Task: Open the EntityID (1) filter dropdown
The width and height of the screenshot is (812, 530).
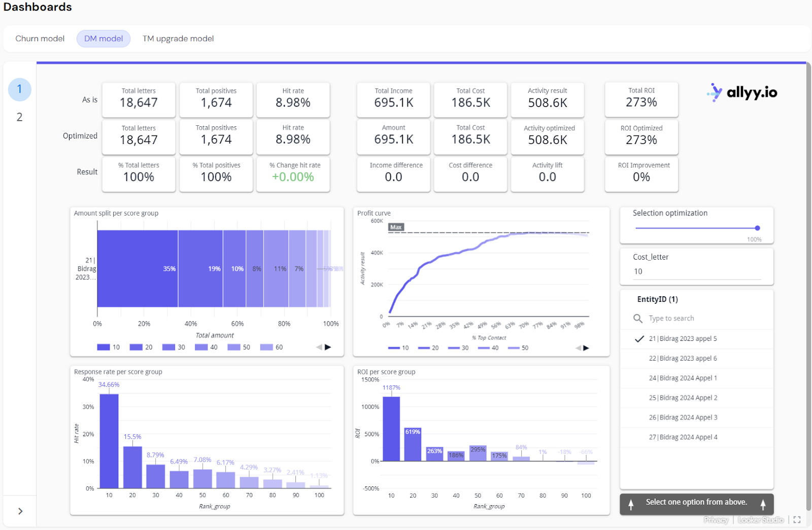Action: pyautogui.click(x=657, y=299)
